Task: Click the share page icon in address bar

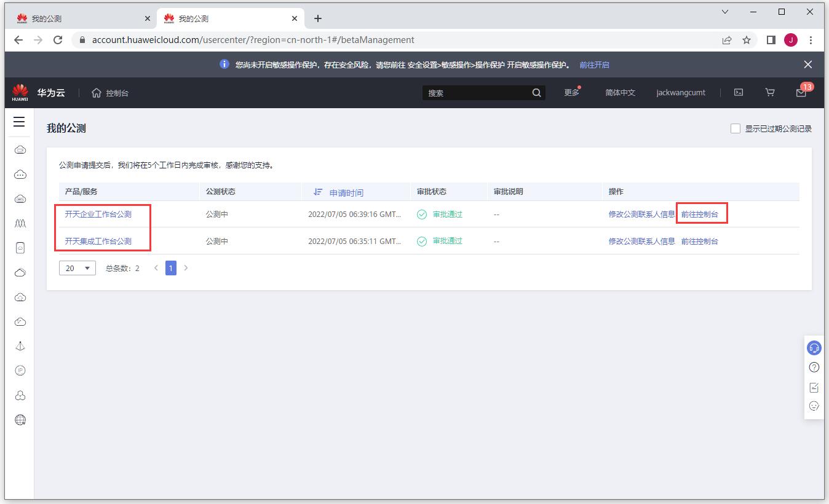Action: tap(727, 40)
